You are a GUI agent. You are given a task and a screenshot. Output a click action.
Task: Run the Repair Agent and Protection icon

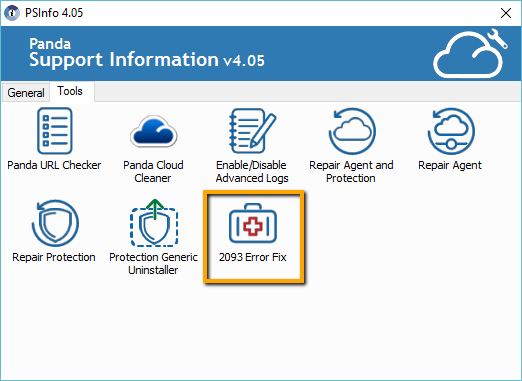352,131
